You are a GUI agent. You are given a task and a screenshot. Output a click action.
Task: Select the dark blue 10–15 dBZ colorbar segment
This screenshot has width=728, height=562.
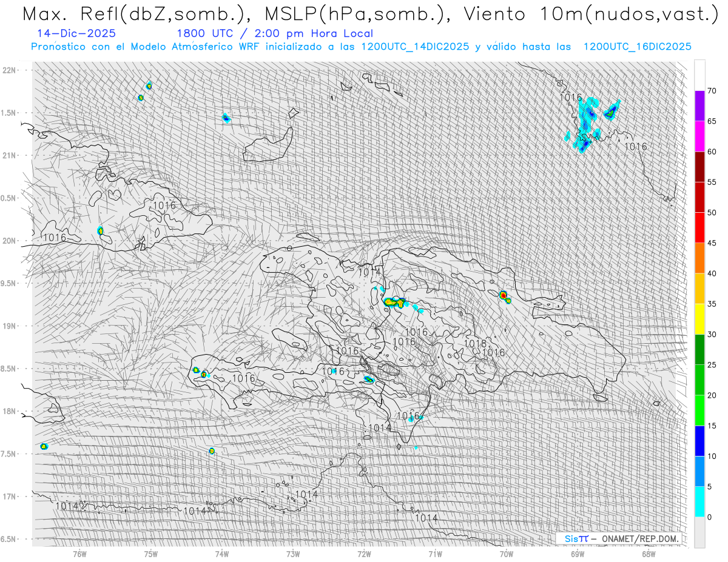(699, 441)
